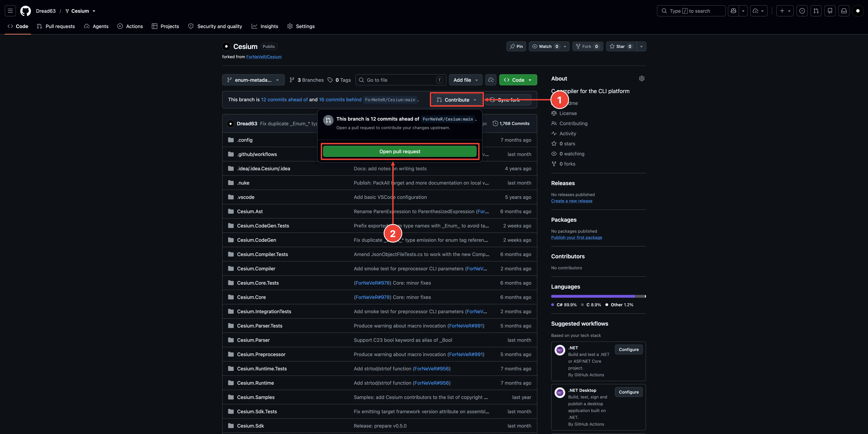Toggle the Contribute dropdown
Screen dimensions: 868x434
coord(457,100)
